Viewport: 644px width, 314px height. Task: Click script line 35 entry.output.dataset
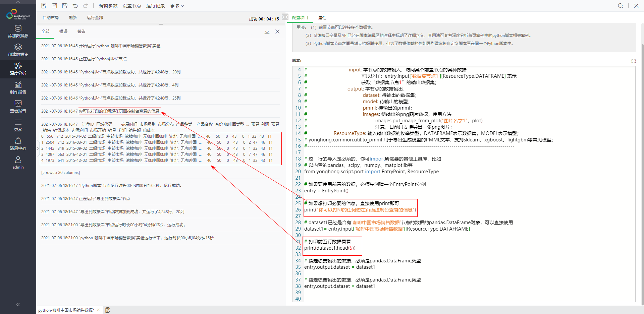(339, 267)
